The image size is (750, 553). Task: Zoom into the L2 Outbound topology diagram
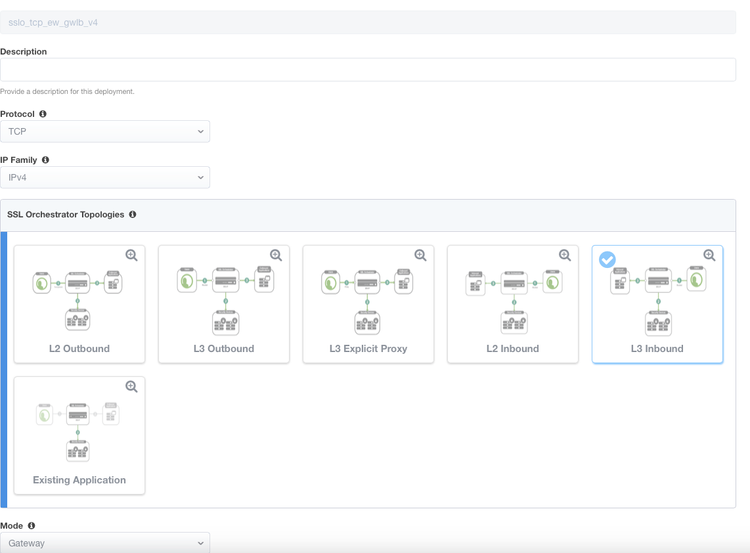click(131, 256)
